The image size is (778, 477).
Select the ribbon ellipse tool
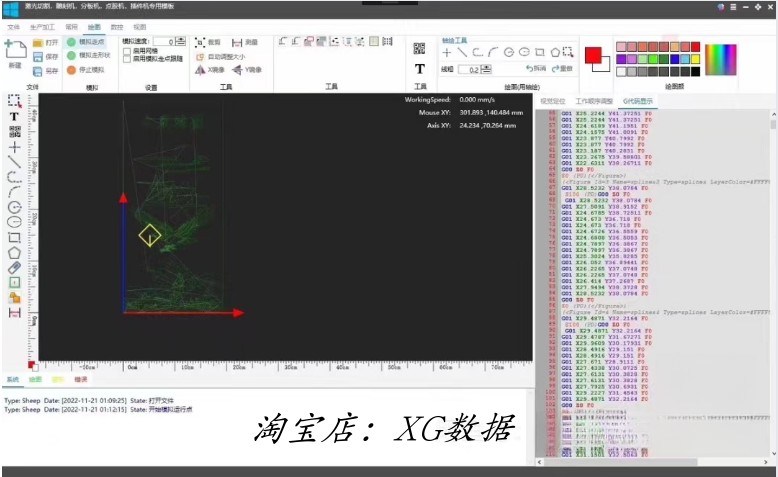(x=524, y=52)
